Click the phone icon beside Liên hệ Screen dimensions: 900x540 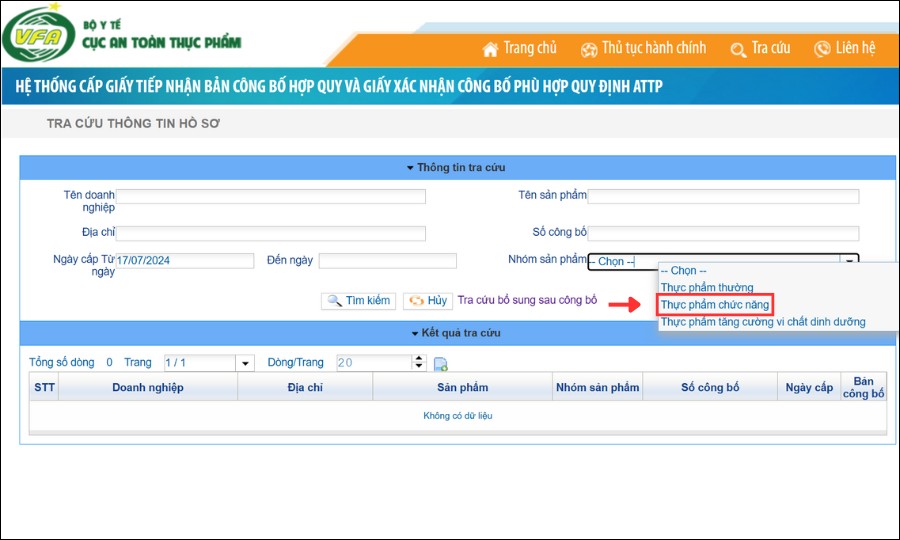(822, 49)
